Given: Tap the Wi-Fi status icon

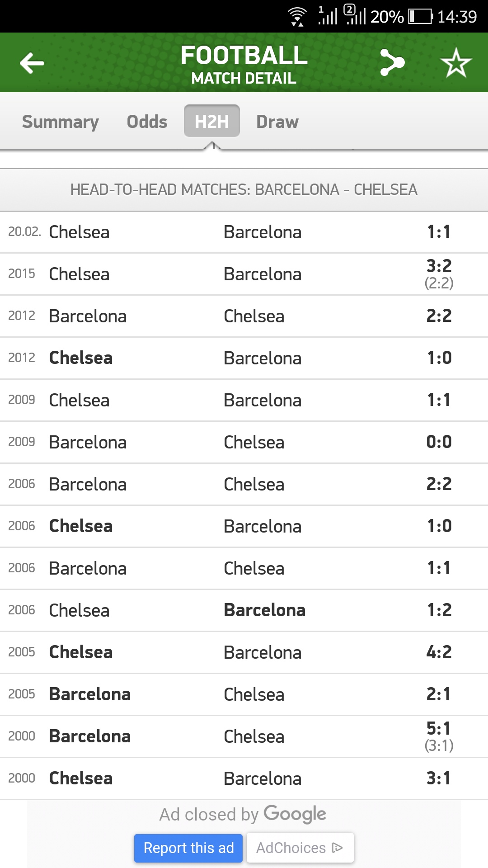Looking at the screenshot, I should click(297, 17).
